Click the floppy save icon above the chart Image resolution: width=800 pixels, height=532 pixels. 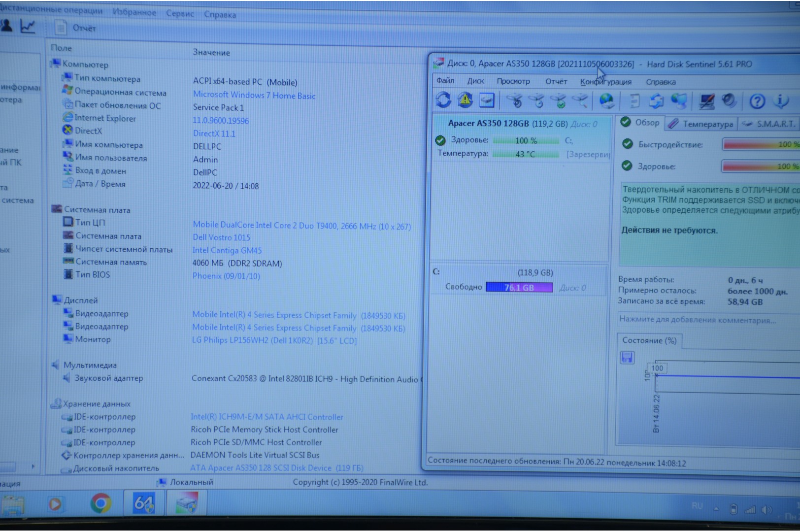627,357
